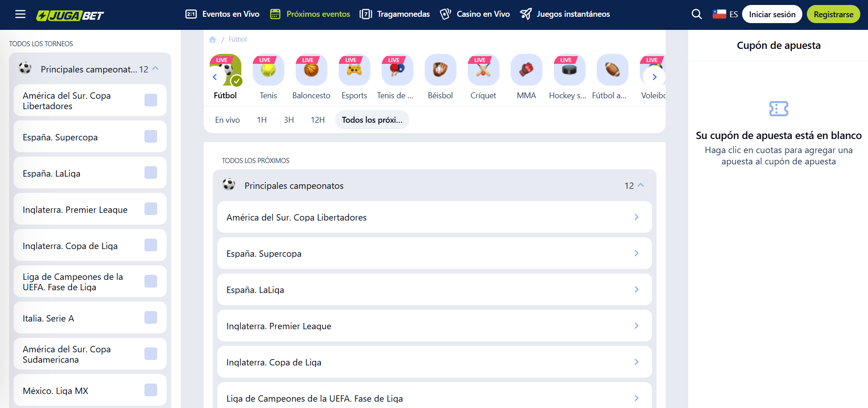Select the Tenis sport icon
The width and height of the screenshot is (868, 408).
point(268,70)
